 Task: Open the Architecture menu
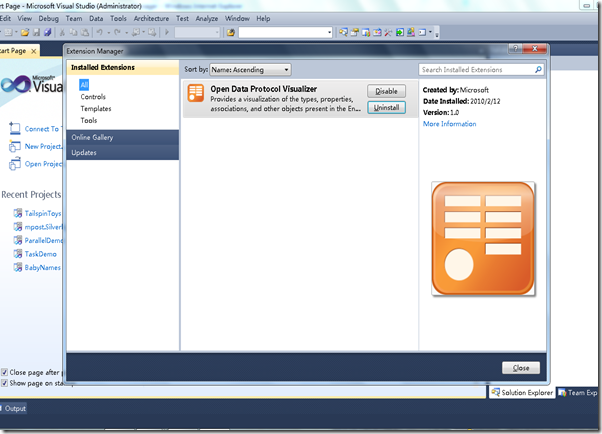(151, 18)
